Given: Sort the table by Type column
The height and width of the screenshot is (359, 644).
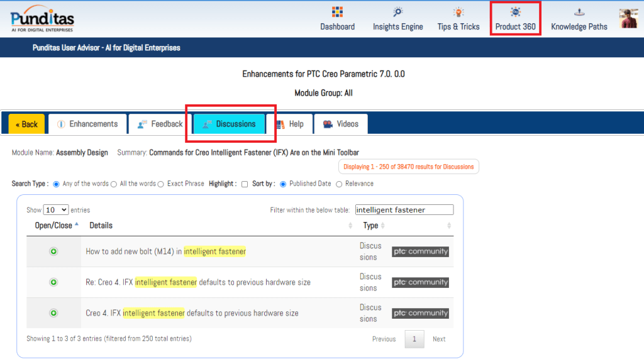Looking at the screenshot, I should [370, 225].
